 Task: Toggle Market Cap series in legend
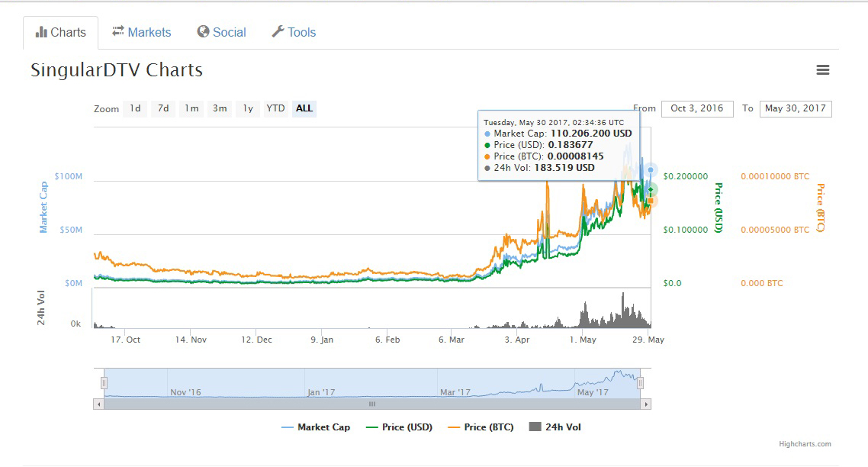(316, 427)
